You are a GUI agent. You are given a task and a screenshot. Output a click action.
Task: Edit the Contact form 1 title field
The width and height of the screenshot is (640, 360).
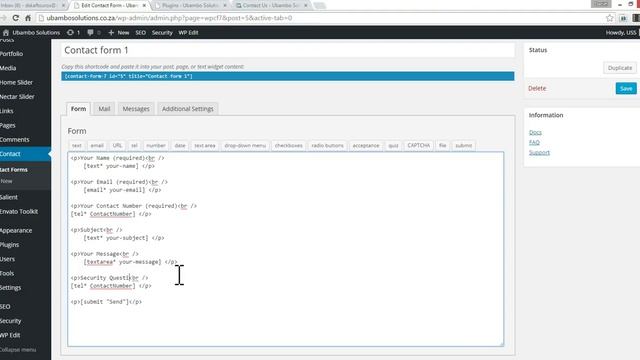pyautogui.click(x=288, y=50)
